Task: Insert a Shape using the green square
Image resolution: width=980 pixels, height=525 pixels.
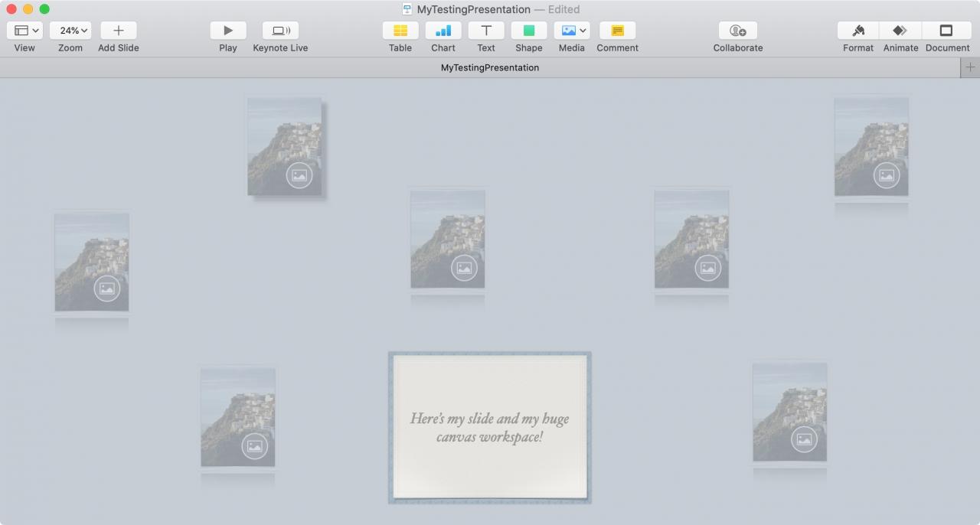Action: tap(528, 31)
